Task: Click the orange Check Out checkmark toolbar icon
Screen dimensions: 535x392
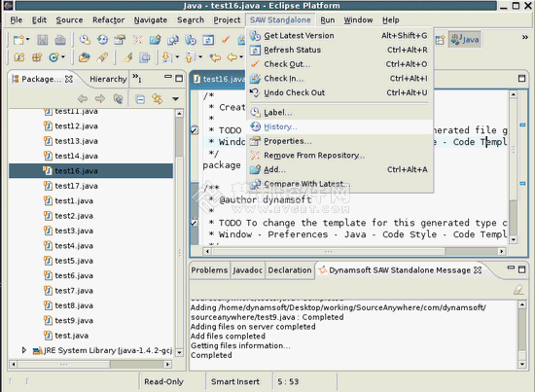Action: pos(226,40)
